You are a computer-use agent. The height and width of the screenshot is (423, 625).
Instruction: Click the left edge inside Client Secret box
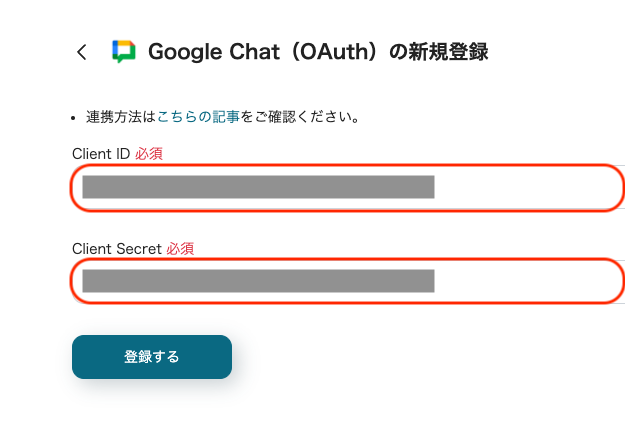[x=77, y=281]
